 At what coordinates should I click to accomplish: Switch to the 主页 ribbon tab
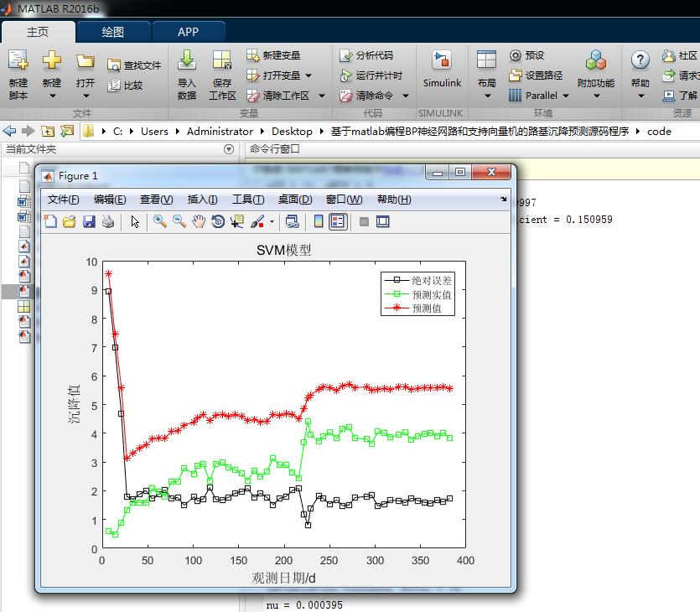[38, 32]
